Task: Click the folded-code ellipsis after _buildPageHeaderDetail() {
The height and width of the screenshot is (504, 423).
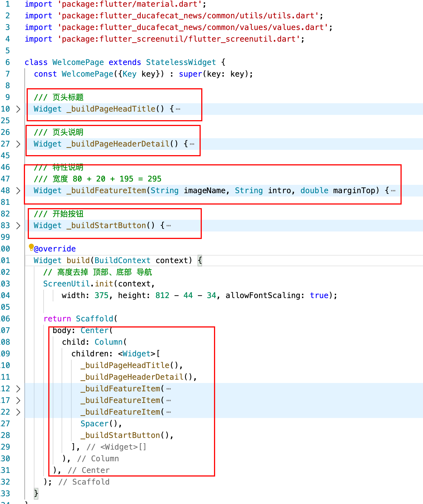Action: (192, 144)
